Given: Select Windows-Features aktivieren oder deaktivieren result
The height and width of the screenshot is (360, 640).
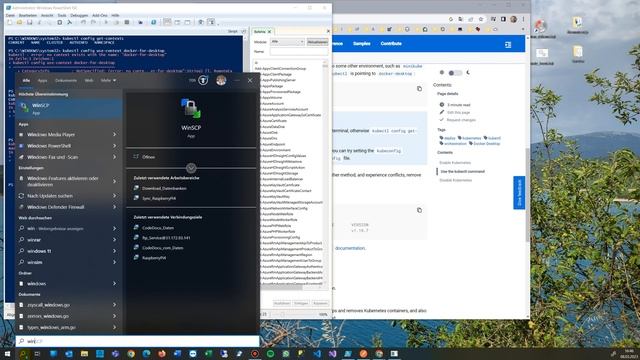Looking at the screenshot, I should click(69, 181).
